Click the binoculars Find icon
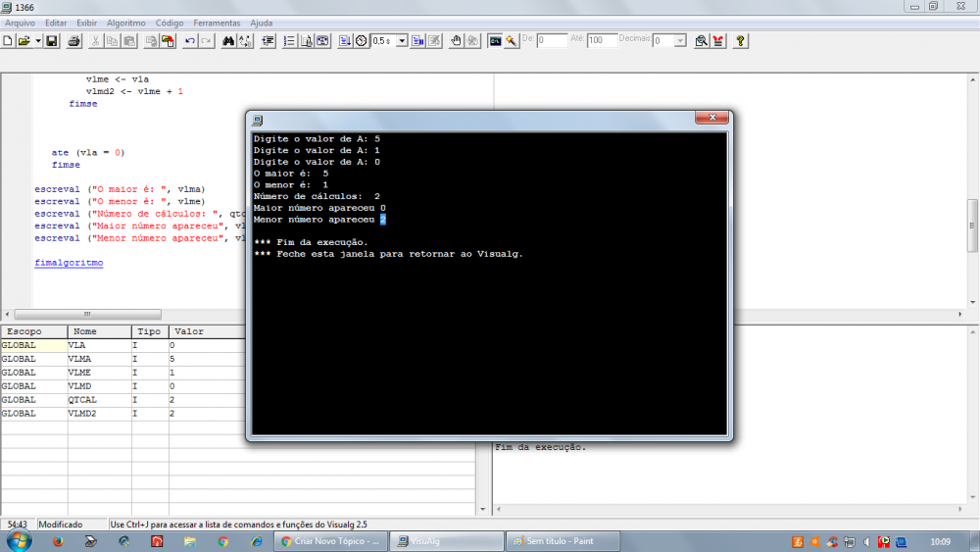The height and width of the screenshot is (552, 980). 227,41
